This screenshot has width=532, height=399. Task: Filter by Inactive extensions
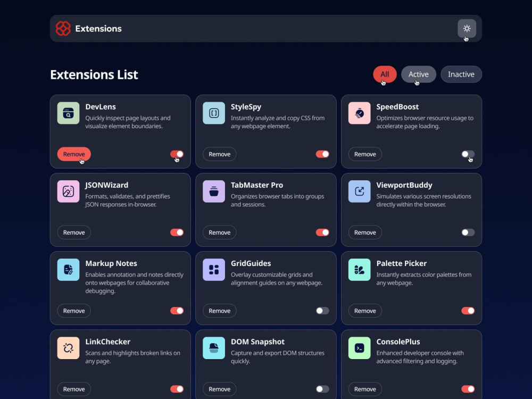tap(461, 74)
